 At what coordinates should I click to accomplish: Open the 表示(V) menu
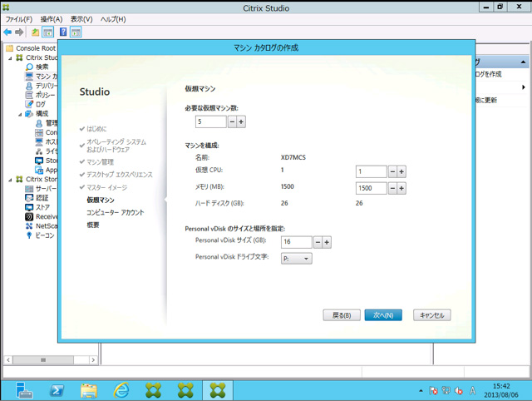click(81, 19)
